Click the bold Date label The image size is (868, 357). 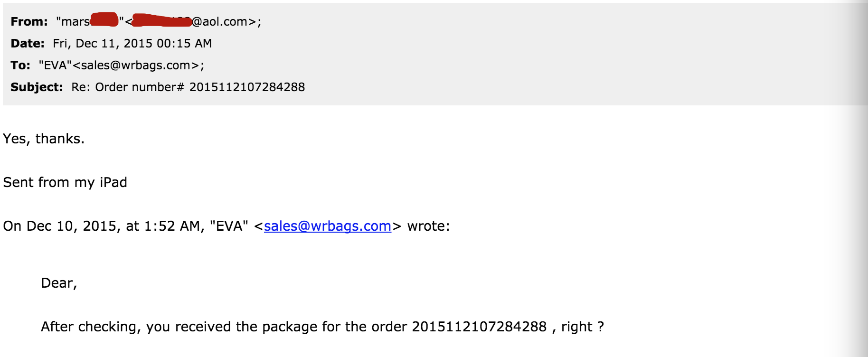point(28,44)
